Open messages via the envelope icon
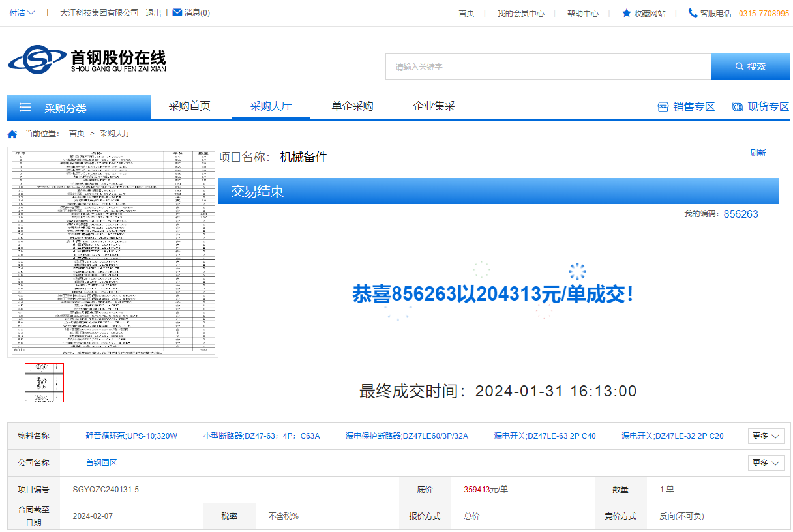 [x=177, y=12]
